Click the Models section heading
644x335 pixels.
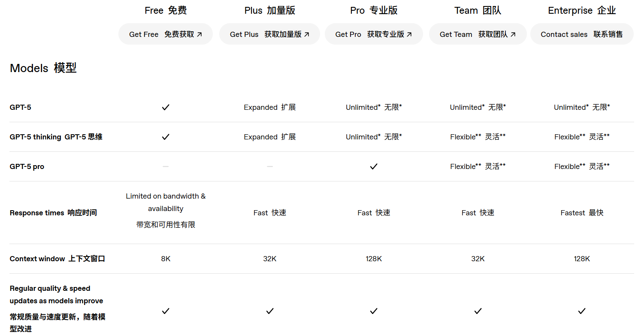43,68
